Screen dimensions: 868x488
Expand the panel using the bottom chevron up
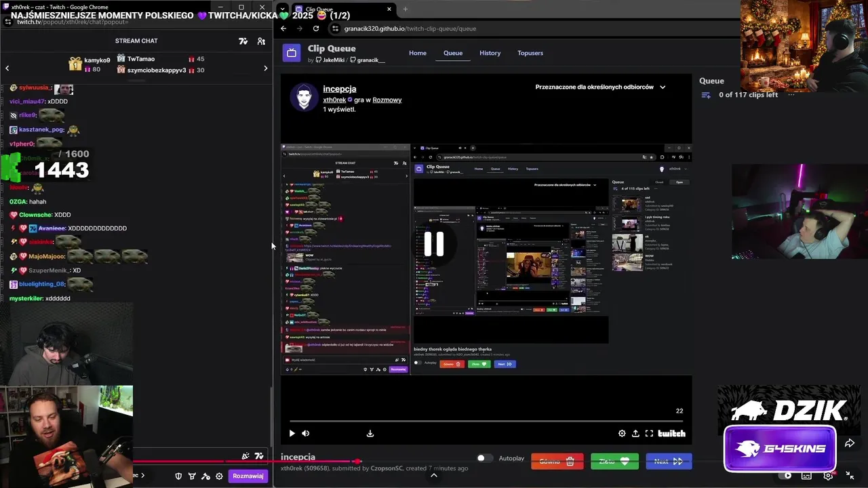[x=434, y=475]
